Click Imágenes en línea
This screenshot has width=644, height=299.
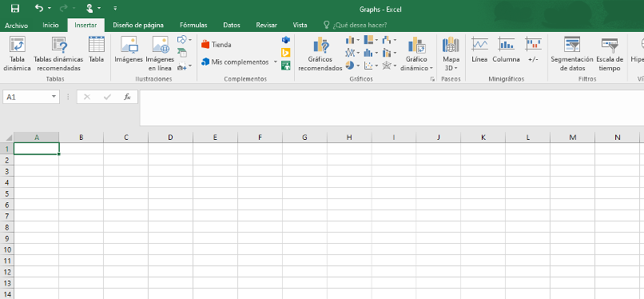[160, 54]
